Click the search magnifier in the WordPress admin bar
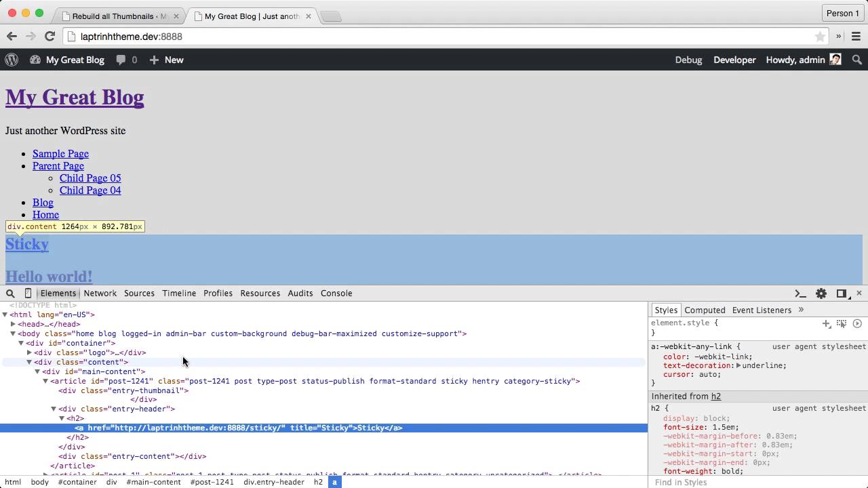This screenshot has width=868, height=488. [x=857, y=60]
